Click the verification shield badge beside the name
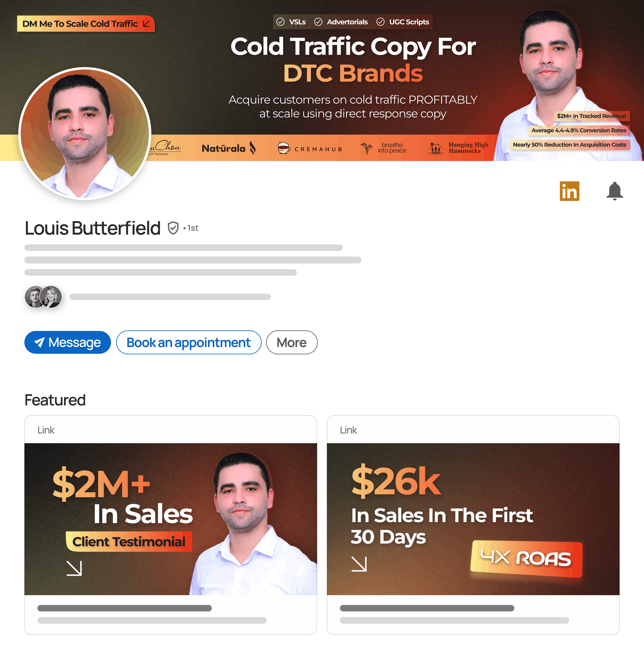This screenshot has height=653, width=644. point(173,228)
